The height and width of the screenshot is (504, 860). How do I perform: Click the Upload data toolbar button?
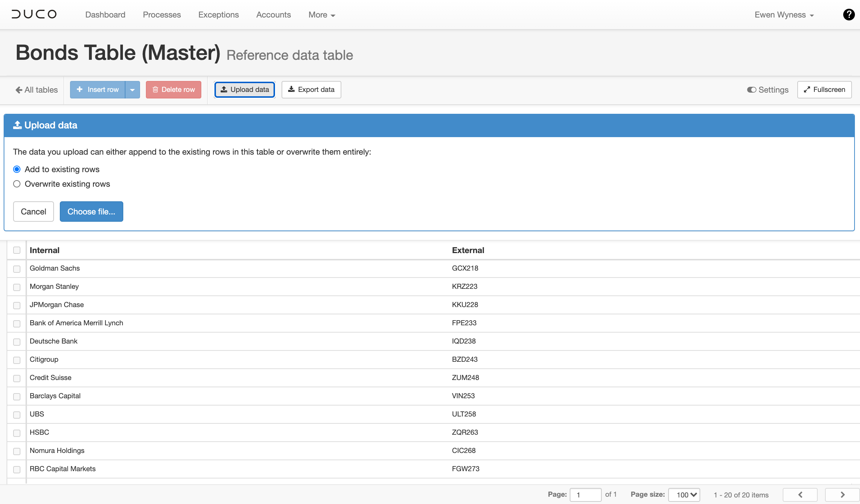pyautogui.click(x=244, y=90)
